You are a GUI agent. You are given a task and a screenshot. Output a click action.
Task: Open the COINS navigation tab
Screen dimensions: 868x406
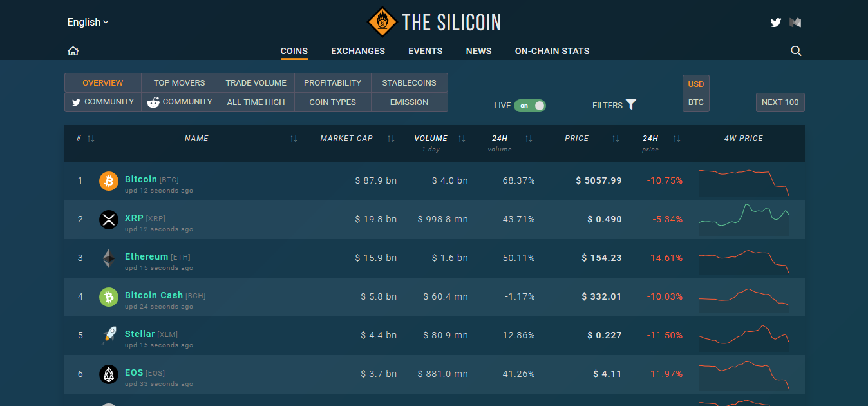294,51
